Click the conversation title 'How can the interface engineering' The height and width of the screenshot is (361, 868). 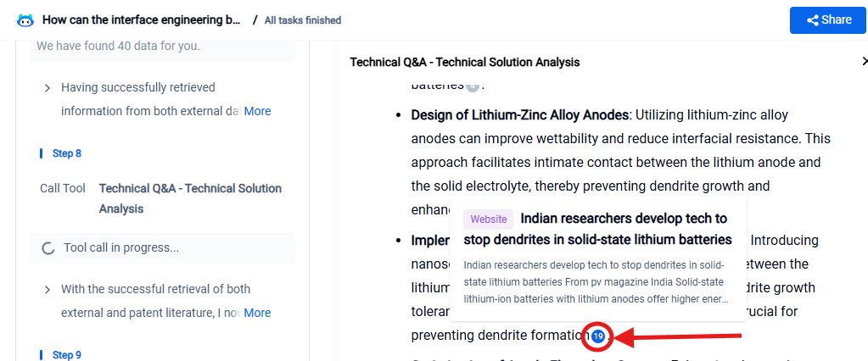click(141, 19)
